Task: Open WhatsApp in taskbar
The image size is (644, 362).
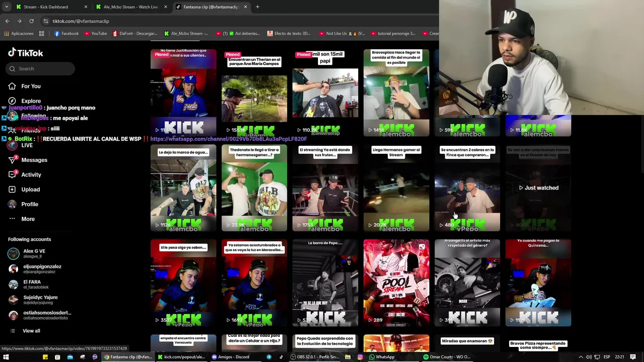Action: tap(382, 357)
